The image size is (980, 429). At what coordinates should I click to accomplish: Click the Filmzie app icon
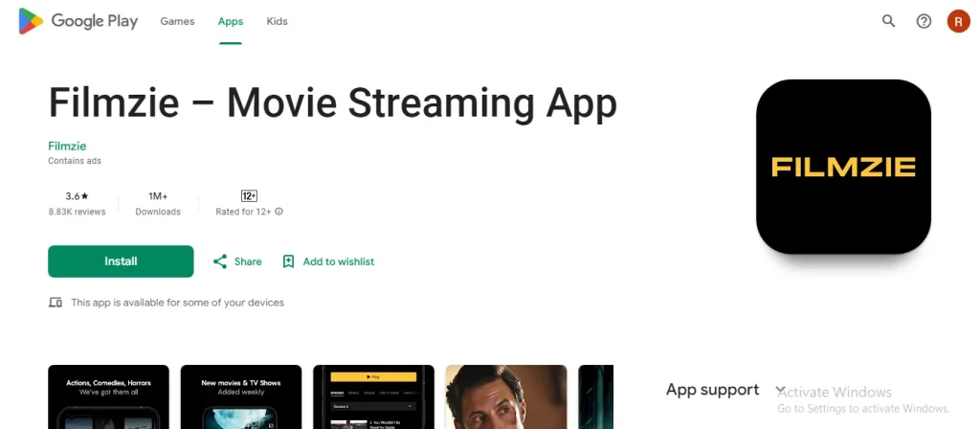click(x=843, y=167)
